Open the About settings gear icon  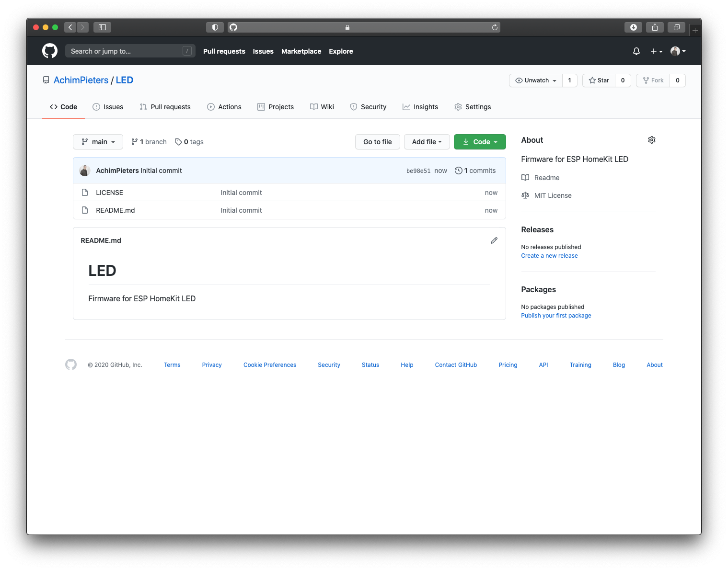[x=652, y=140]
